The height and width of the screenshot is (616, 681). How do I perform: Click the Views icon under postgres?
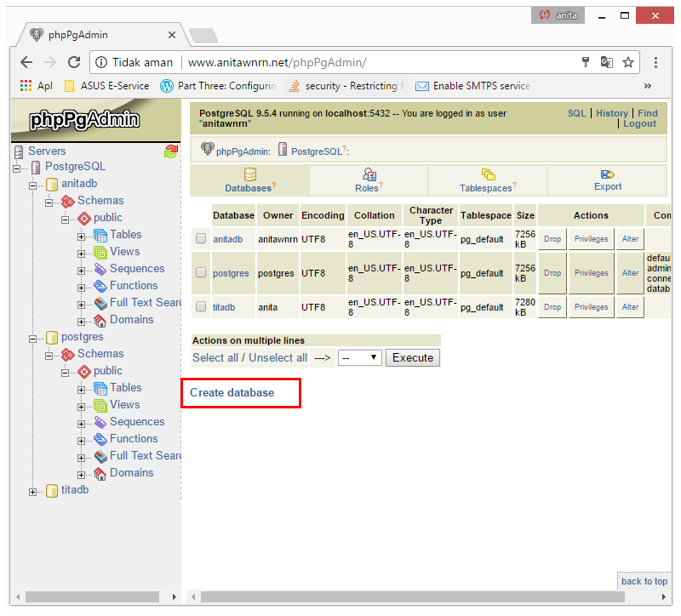tap(100, 406)
